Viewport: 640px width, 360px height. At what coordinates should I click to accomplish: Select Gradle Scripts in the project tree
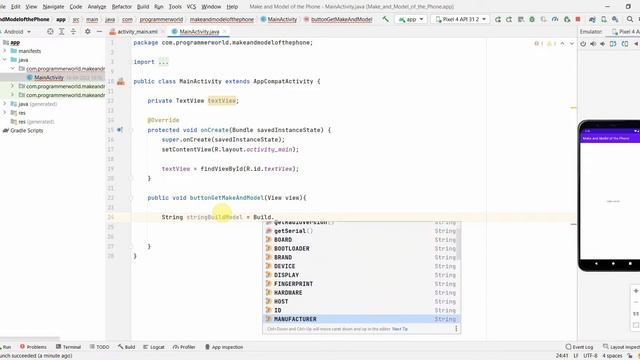(x=26, y=131)
